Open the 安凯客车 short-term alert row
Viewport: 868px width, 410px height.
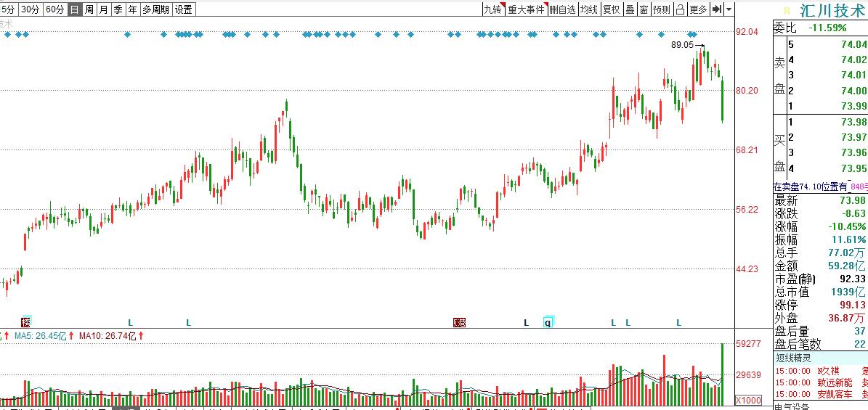tap(820, 394)
